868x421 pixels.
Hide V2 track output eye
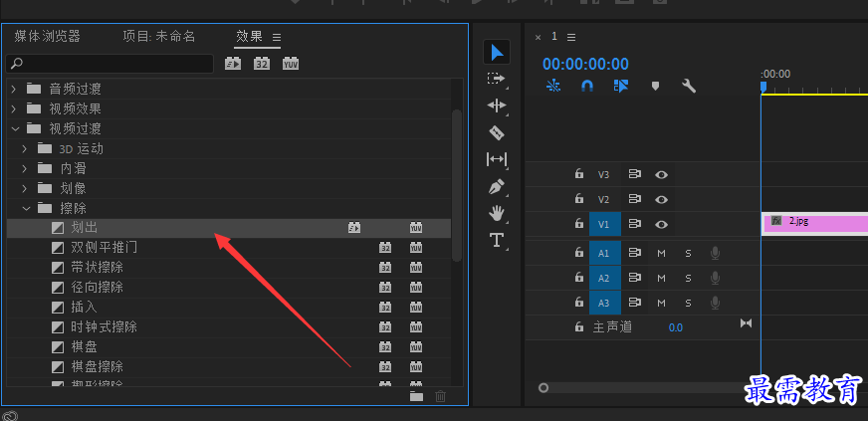coord(661,199)
